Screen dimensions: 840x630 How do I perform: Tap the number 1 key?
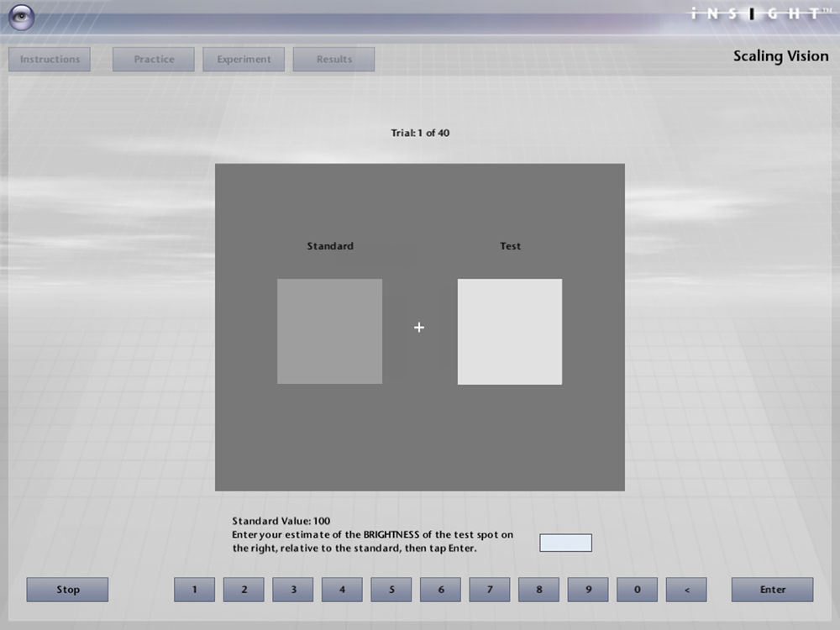point(195,590)
